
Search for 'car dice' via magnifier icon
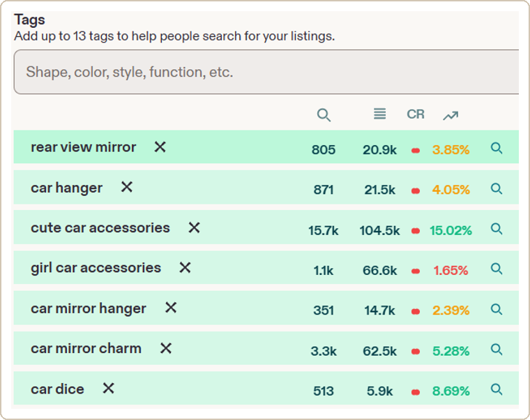coord(497,389)
